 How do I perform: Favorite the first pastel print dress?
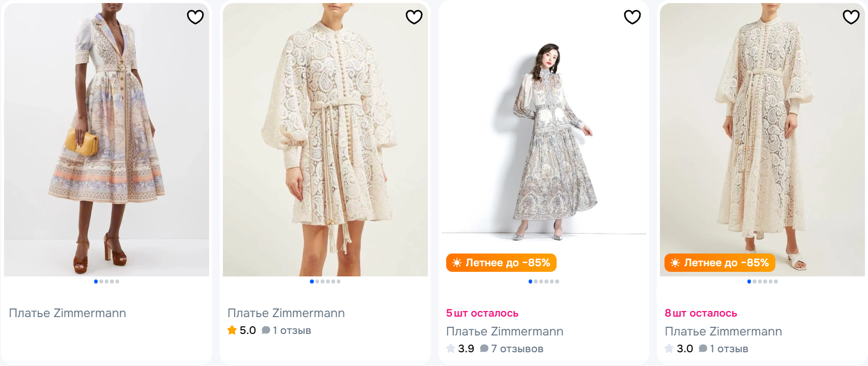click(x=195, y=17)
